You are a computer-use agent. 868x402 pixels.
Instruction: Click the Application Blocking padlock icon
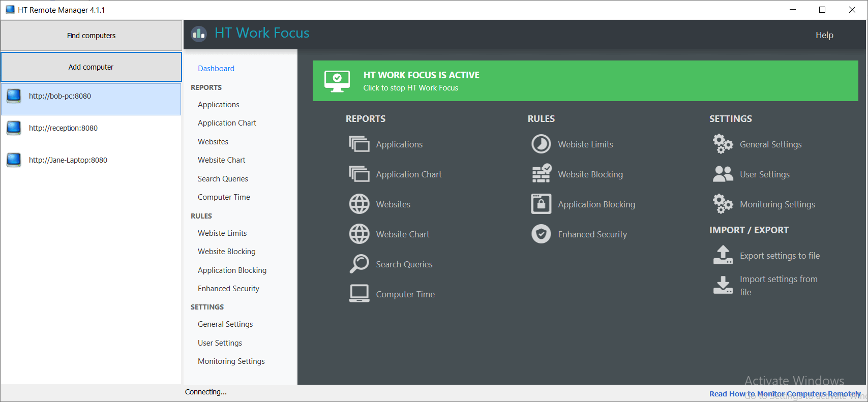541,204
